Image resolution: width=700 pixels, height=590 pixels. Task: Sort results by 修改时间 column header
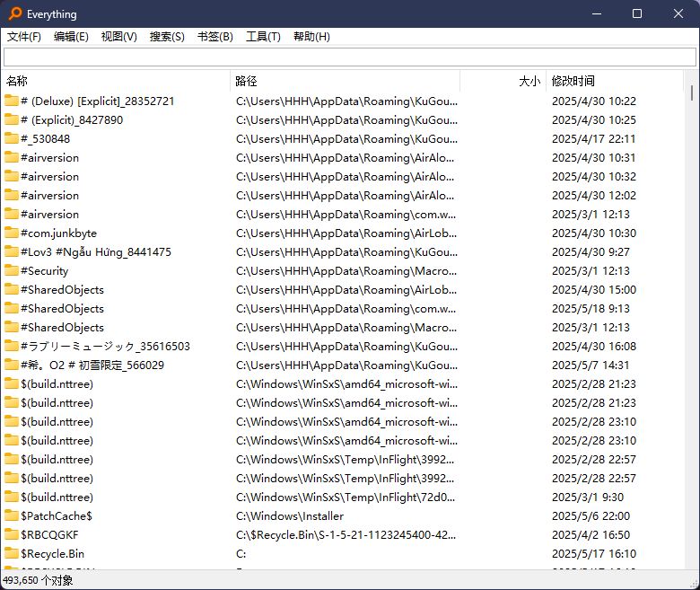pyautogui.click(x=614, y=81)
